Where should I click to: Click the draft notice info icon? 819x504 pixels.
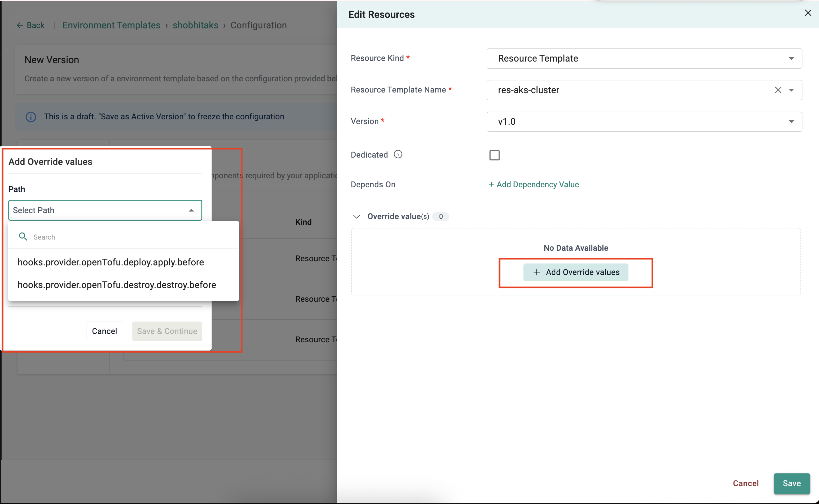[x=31, y=117]
